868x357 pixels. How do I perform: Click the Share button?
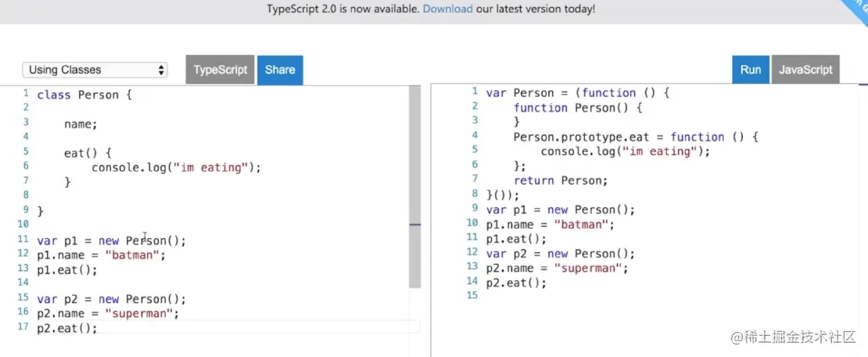(x=279, y=70)
